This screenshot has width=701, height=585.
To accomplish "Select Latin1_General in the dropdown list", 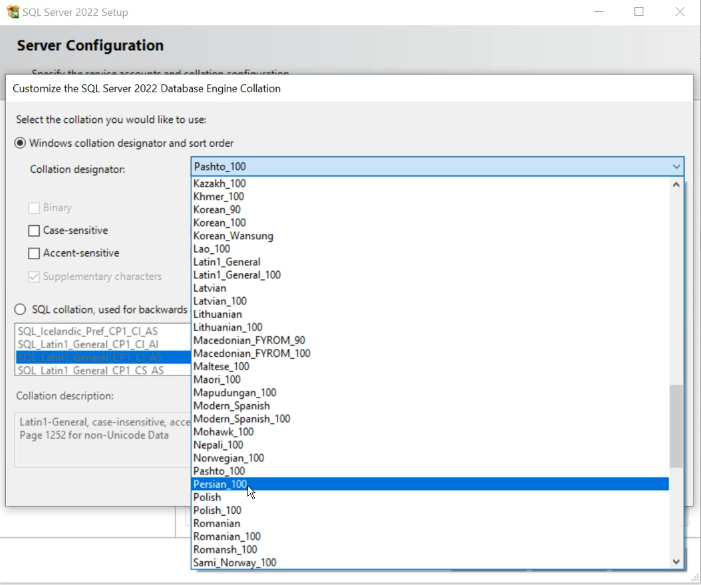I will coord(430,262).
